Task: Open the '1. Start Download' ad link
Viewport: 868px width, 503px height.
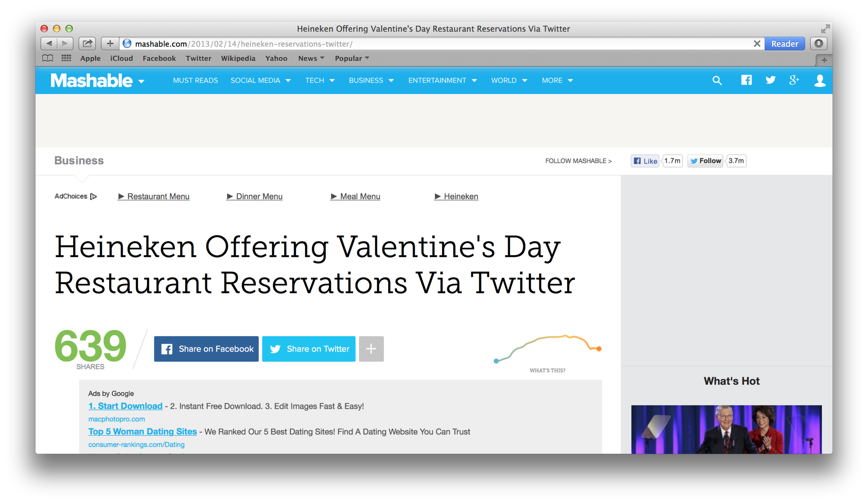Action: (x=125, y=406)
